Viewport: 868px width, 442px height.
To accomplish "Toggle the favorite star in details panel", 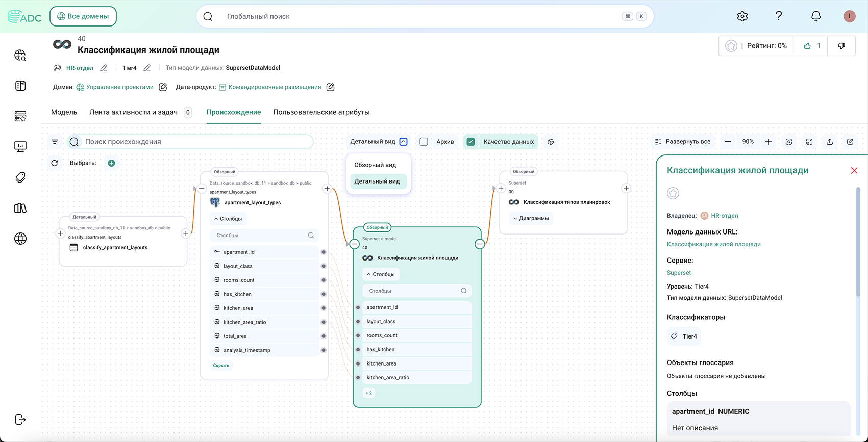I will pos(673,193).
